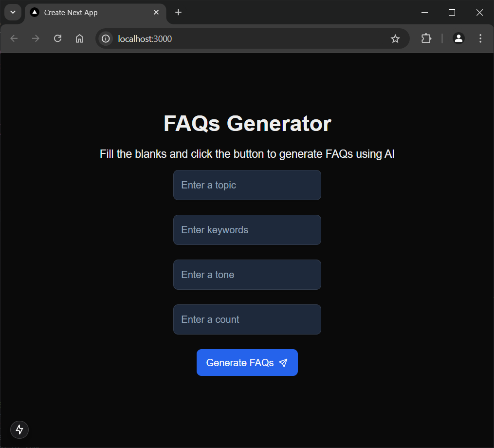Click the paper plane icon on Generate FAQs

283,362
